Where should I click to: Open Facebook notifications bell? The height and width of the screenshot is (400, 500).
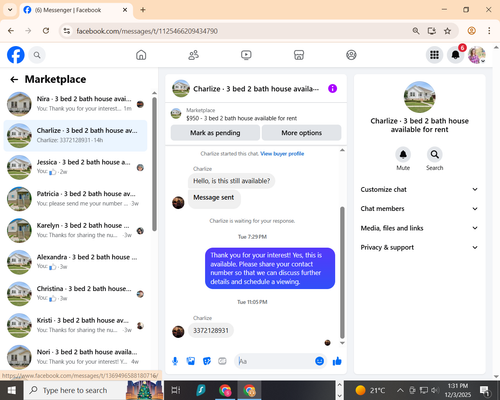455,55
